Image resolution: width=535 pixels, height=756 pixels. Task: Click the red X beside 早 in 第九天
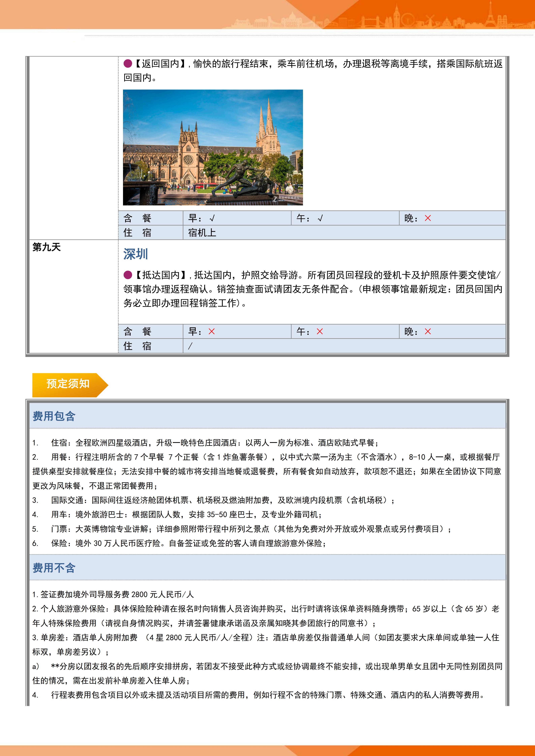211,332
